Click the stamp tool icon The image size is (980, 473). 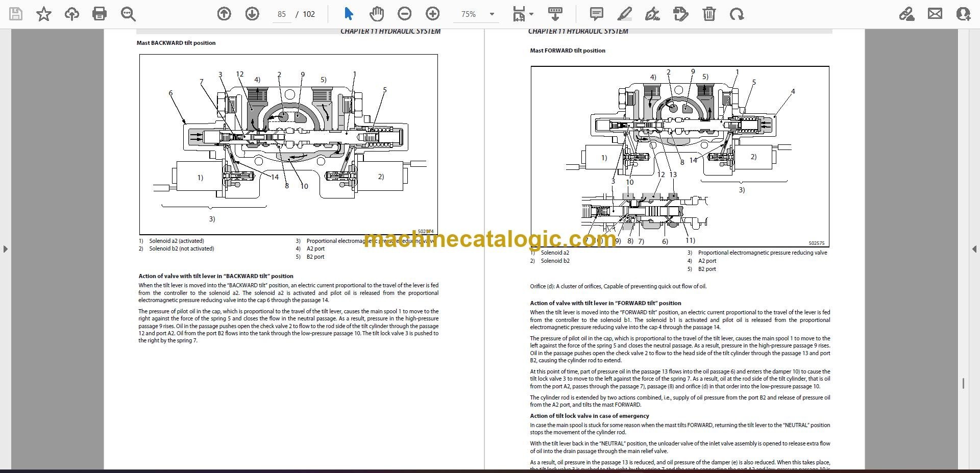(680, 14)
